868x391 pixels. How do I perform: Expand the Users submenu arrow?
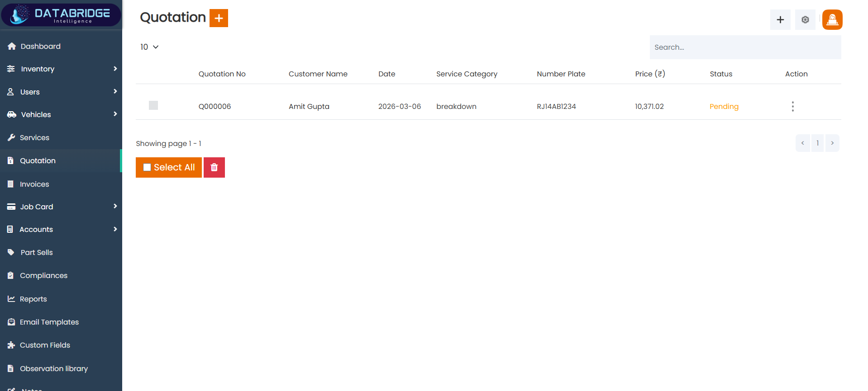(115, 91)
